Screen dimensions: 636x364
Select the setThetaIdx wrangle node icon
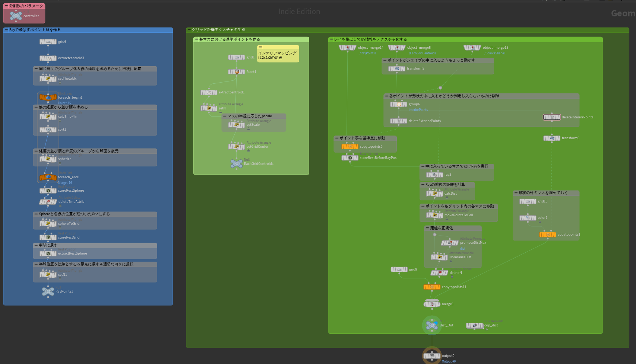click(48, 79)
